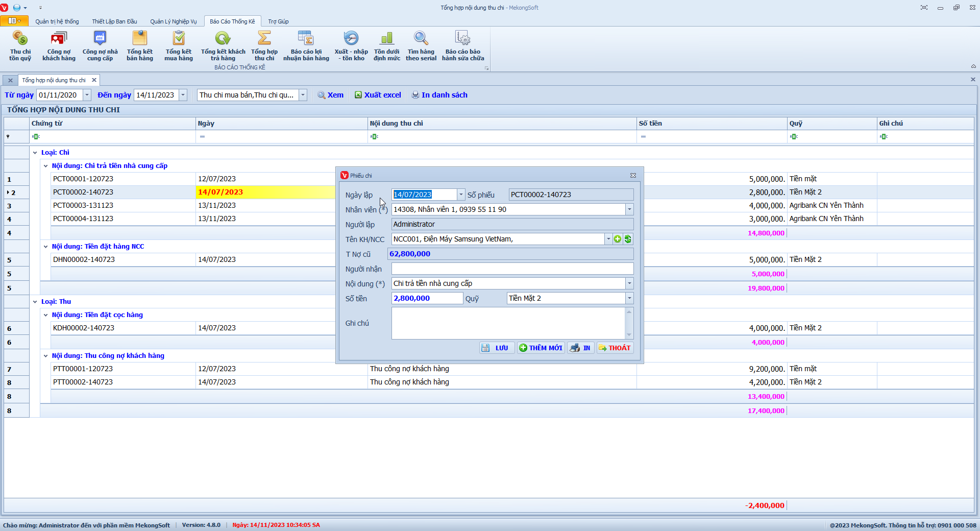980x531 pixels.
Task: Open Tìm hàng theo serial tool
Action: 421,45
